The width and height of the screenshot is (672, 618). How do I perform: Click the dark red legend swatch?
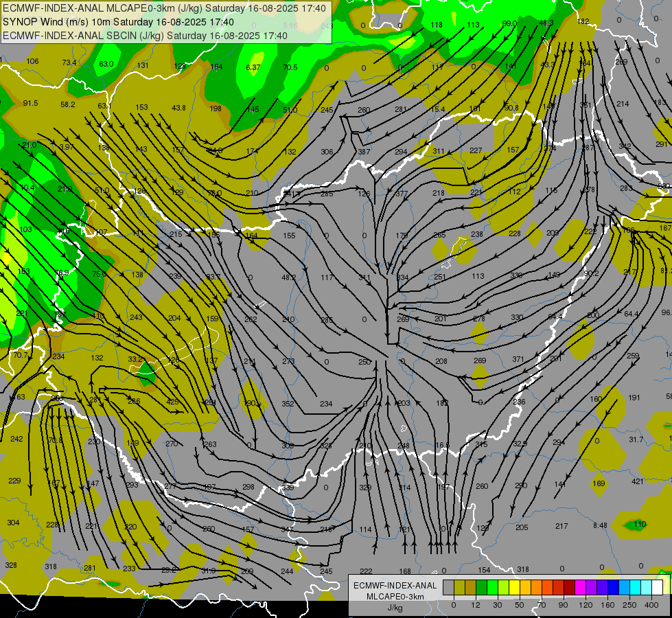(x=570, y=588)
